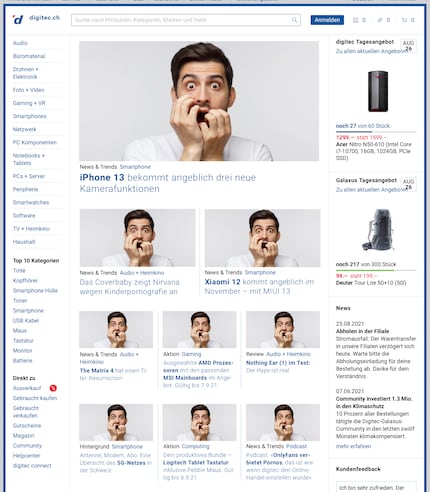430x492 pixels.
Task: Select Tinte in Top 10 Kategorien
Action: click(x=19, y=271)
